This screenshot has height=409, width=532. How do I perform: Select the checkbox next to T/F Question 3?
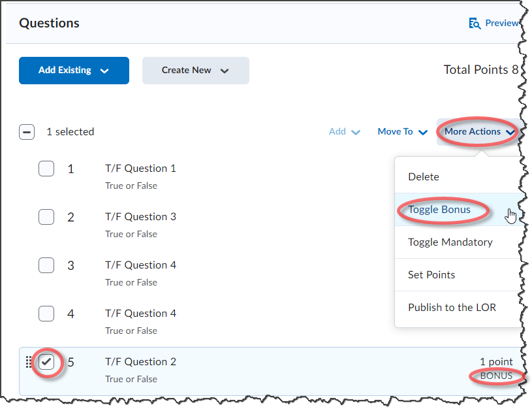click(46, 217)
